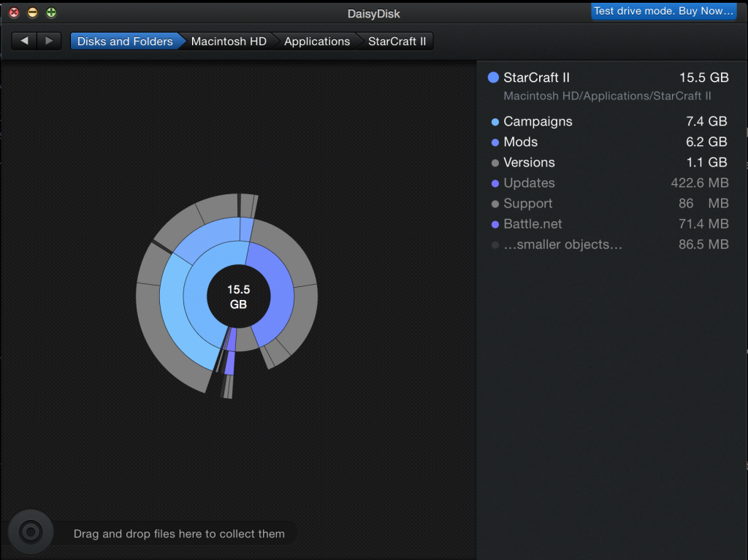Open the smaller objects row
The width and height of the screenshot is (748, 560).
click(x=608, y=245)
